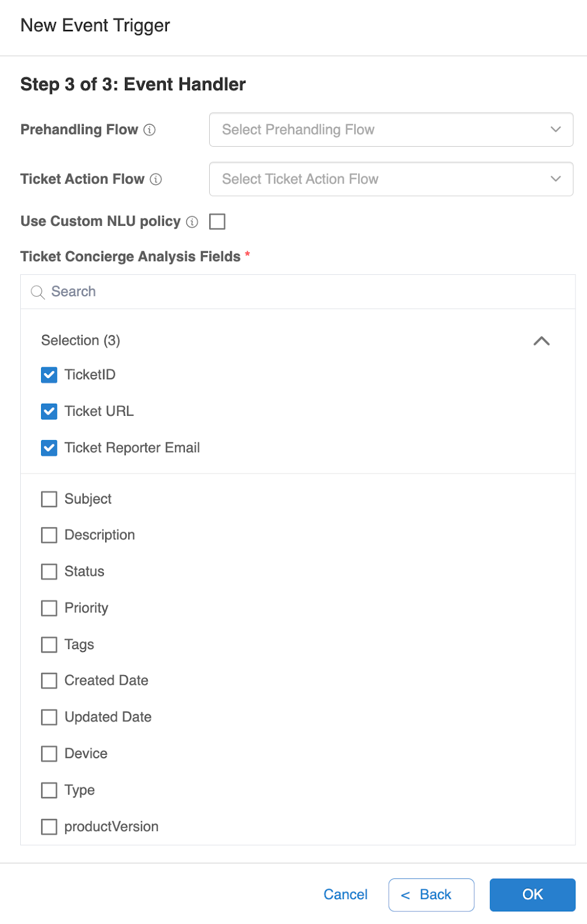Check the Tags field checkbox

[x=49, y=644]
